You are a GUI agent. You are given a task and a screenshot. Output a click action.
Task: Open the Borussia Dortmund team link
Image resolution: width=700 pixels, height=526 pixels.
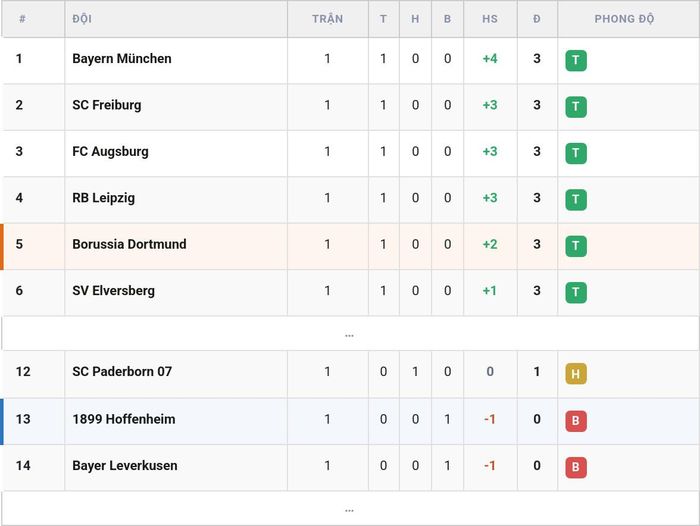pyautogui.click(x=129, y=244)
